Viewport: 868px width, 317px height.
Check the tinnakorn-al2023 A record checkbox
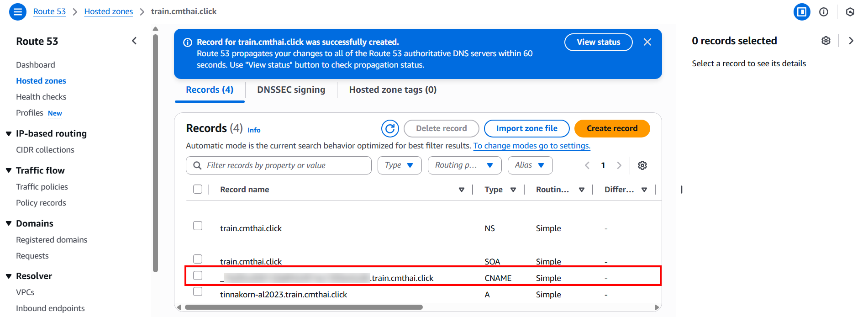point(198,291)
